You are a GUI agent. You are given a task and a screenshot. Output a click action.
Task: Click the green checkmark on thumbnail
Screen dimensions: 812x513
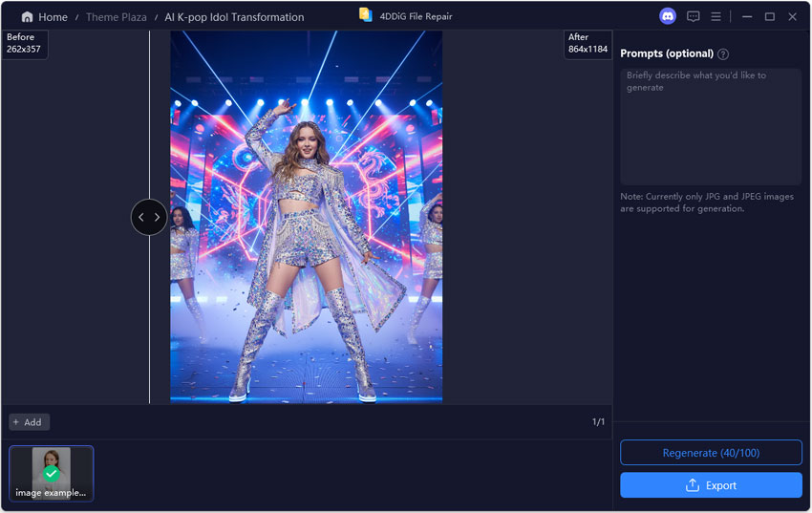click(52, 473)
